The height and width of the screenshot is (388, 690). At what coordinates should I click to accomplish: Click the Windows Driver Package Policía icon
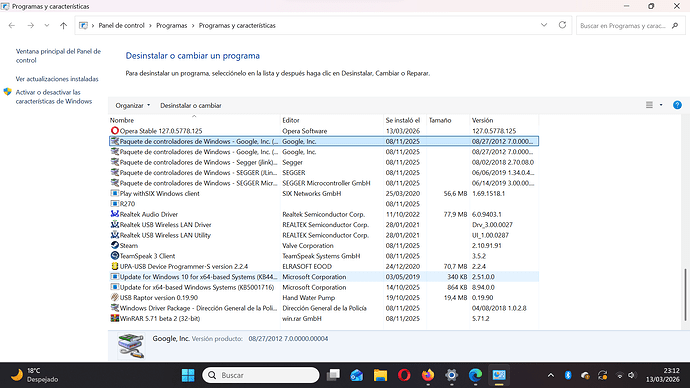point(114,308)
